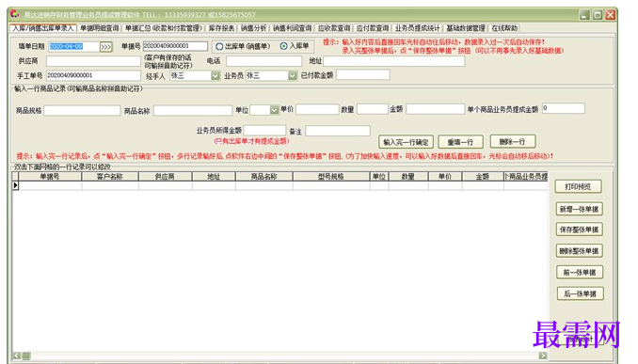Click the 填单日期 date field
638x364 pixels.
pyautogui.click(x=74, y=46)
